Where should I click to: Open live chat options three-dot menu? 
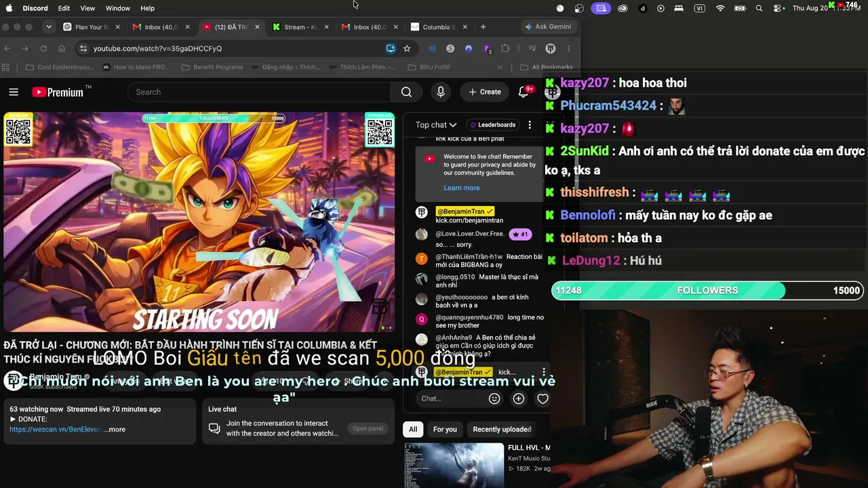pos(530,125)
